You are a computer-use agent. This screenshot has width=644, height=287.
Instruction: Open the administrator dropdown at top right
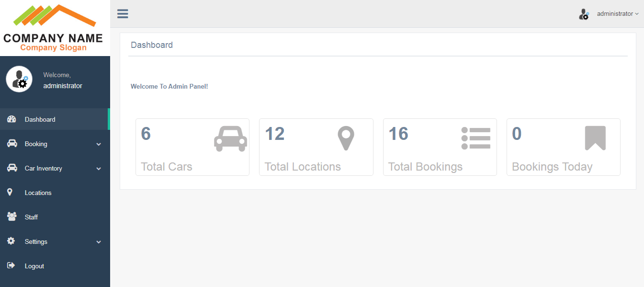(617, 13)
